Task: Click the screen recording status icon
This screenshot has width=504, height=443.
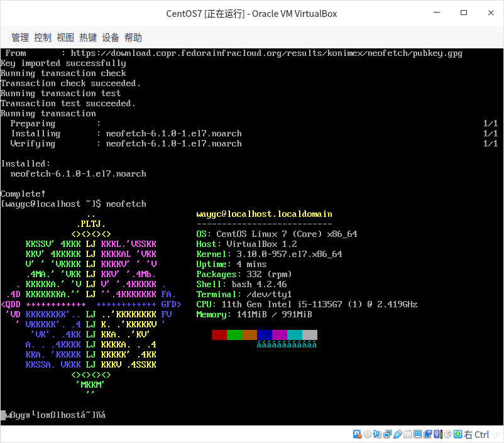Action: pos(427,434)
